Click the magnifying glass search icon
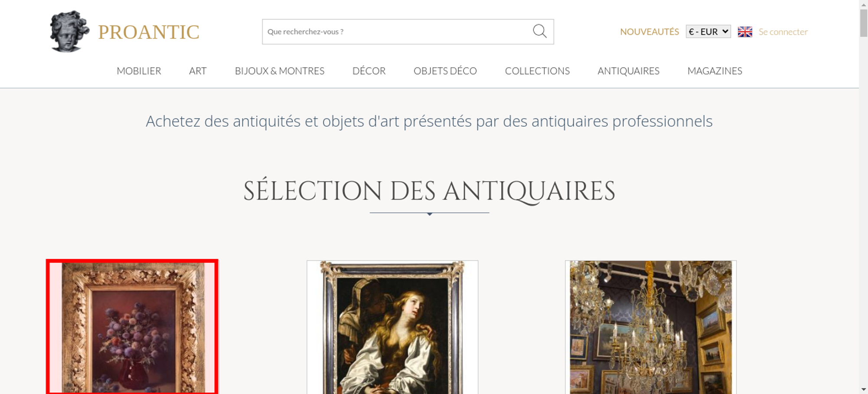Image resolution: width=868 pixels, height=394 pixels. click(x=539, y=31)
